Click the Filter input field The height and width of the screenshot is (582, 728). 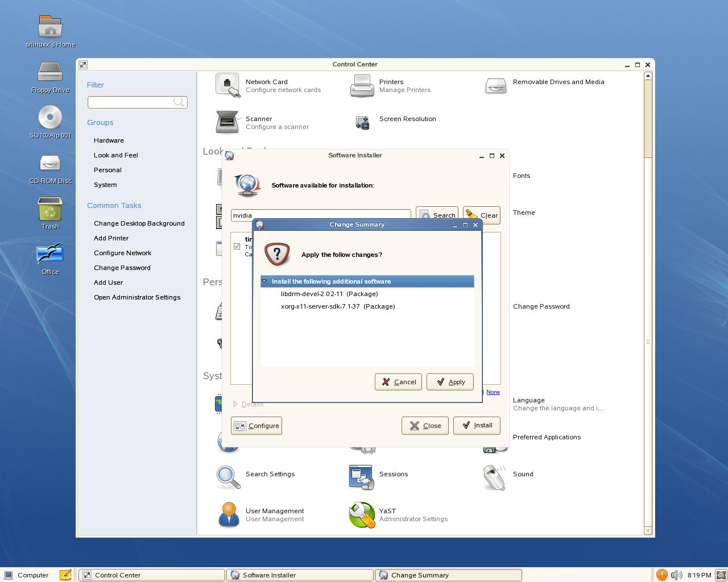pyautogui.click(x=137, y=102)
